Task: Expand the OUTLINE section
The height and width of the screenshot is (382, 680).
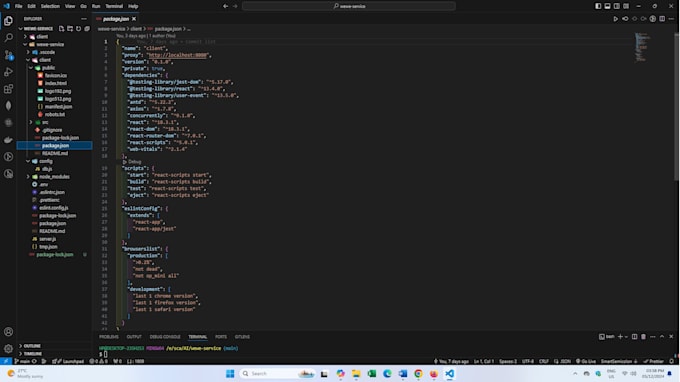Action: (30, 346)
